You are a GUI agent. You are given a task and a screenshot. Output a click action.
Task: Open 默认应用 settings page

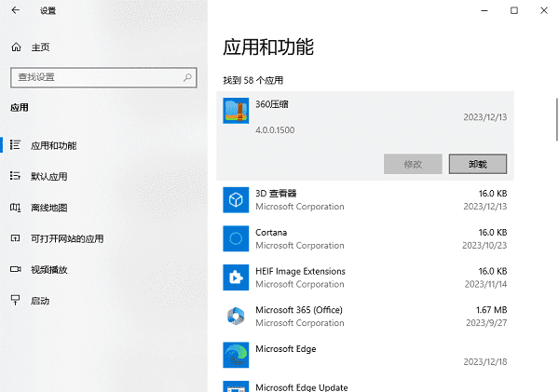coord(48,176)
